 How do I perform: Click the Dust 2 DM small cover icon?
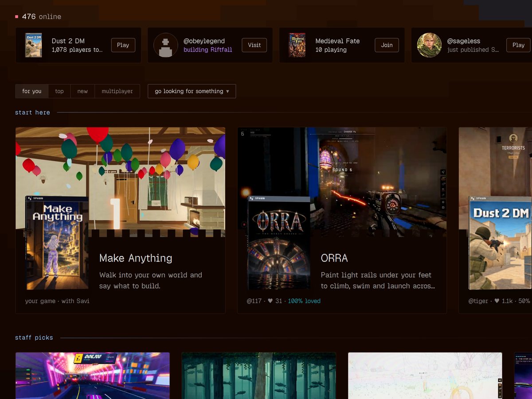[34, 45]
